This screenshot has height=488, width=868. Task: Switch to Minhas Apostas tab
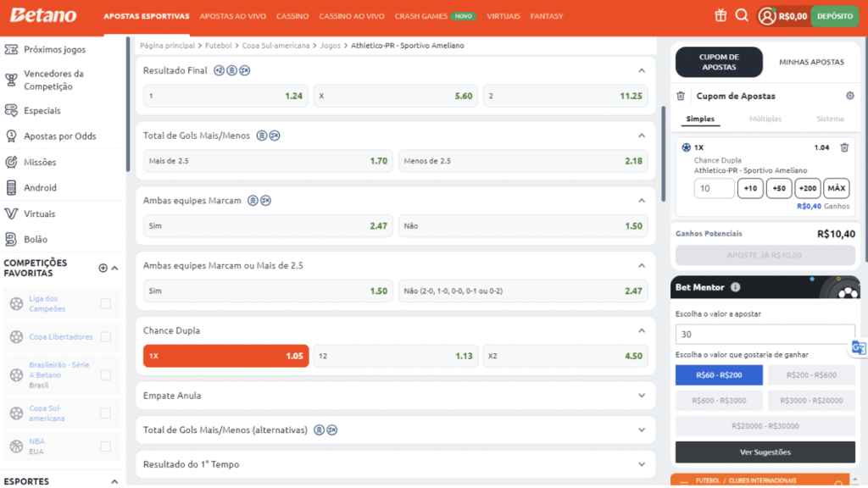tap(811, 62)
